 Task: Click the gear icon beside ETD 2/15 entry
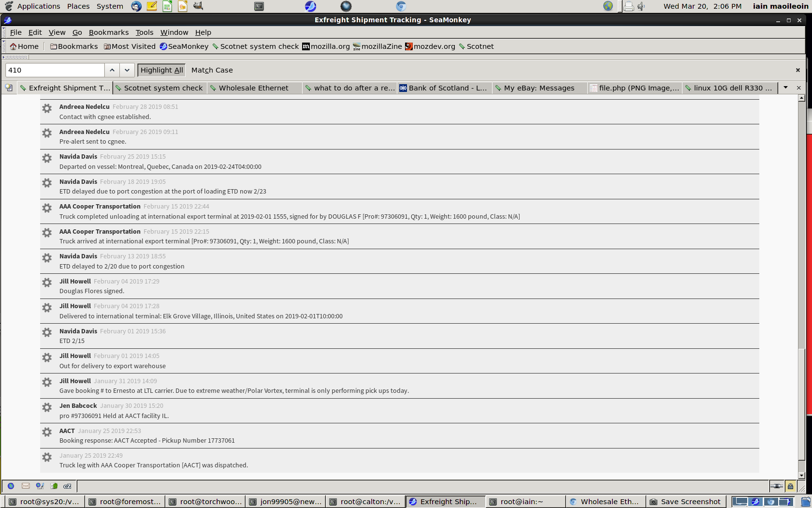pyautogui.click(x=47, y=332)
